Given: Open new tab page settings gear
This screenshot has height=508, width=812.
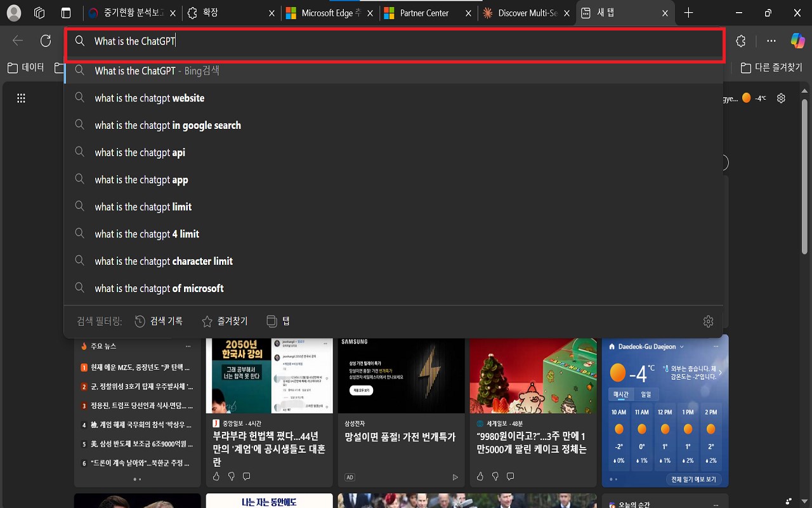Looking at the screenshot, I should 782,98.
